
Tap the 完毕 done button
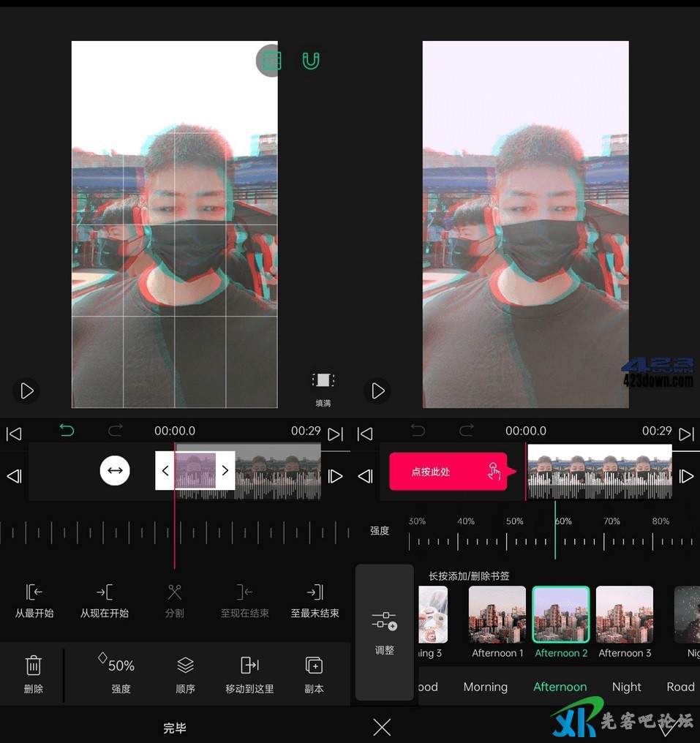click(175, 728)
